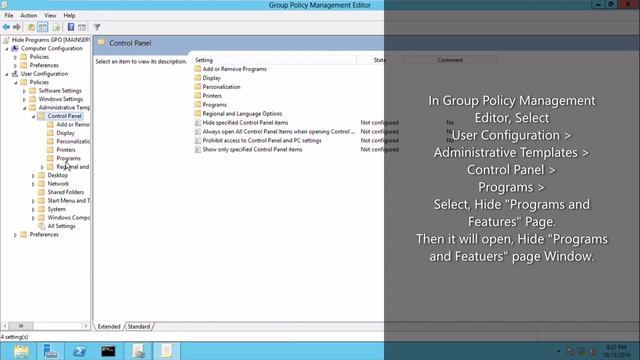The image size is (640, 360).
Task: Select Programs in the left tree
Action: 68,158
